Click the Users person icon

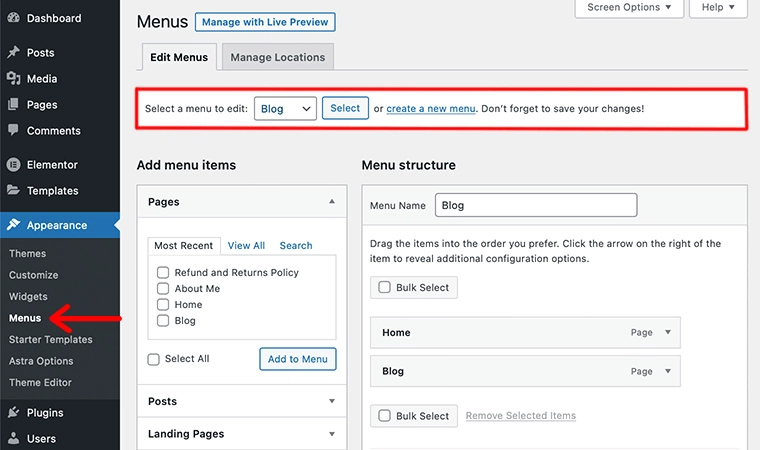[14, 438]
